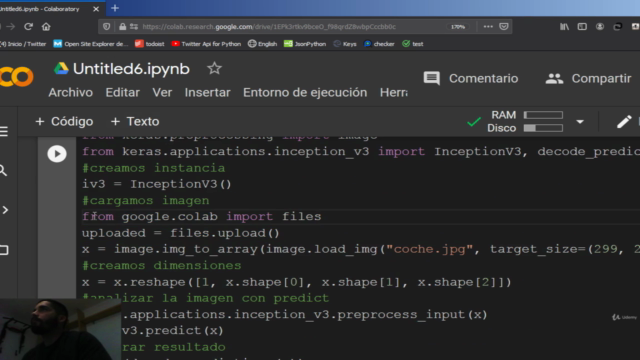Image resolution: width=640 pixels, height=360 pixels.
Task: Open the English bookmark
Action: (262, 44)
